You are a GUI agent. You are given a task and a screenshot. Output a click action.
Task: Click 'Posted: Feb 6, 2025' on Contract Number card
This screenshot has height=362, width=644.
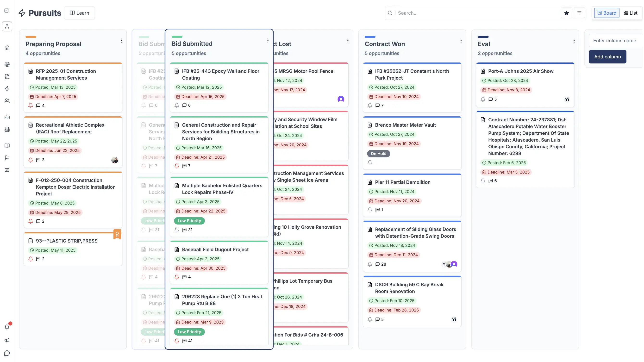point(504,163)
